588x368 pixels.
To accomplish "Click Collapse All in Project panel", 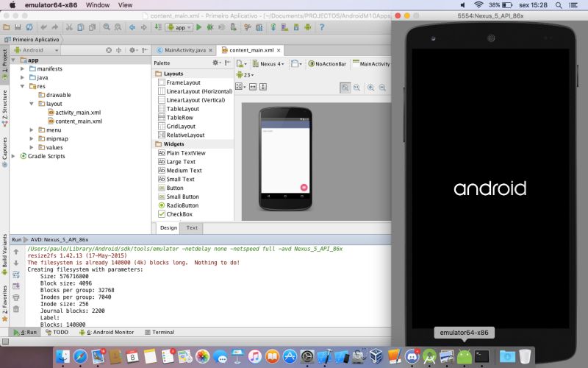I will [x=119, y=50].
